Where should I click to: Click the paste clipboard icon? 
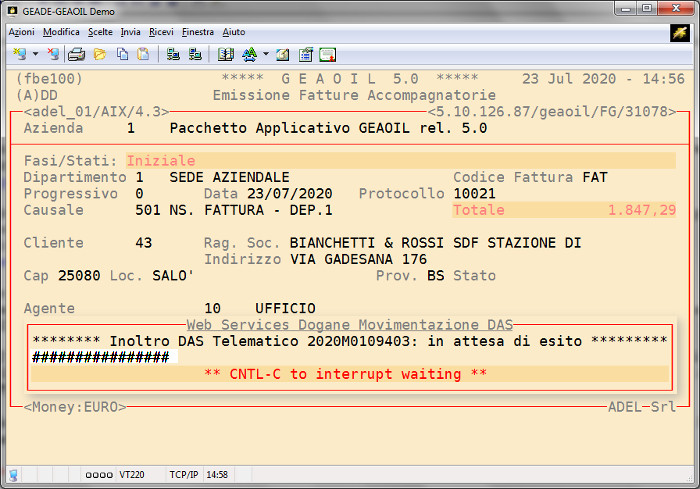click(x=143, y=54)
